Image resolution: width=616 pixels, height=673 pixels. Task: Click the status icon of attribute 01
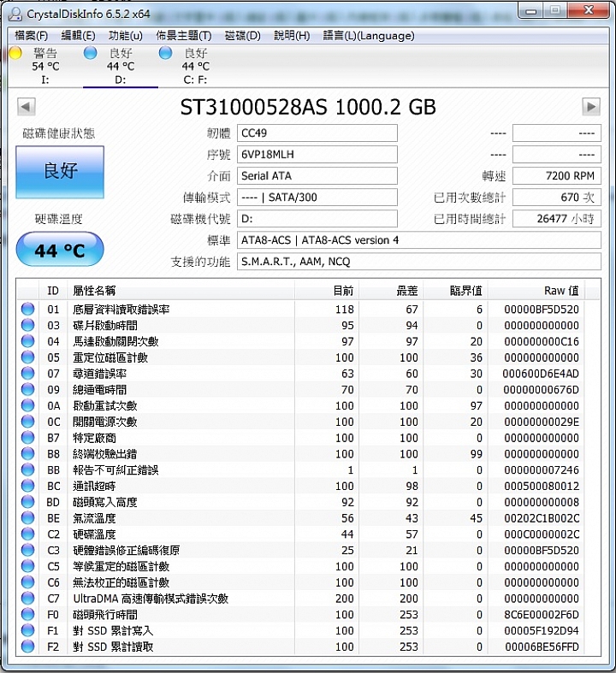28,309
